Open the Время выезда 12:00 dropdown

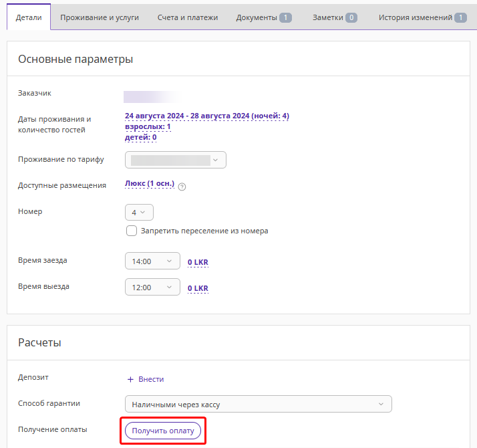152,288
